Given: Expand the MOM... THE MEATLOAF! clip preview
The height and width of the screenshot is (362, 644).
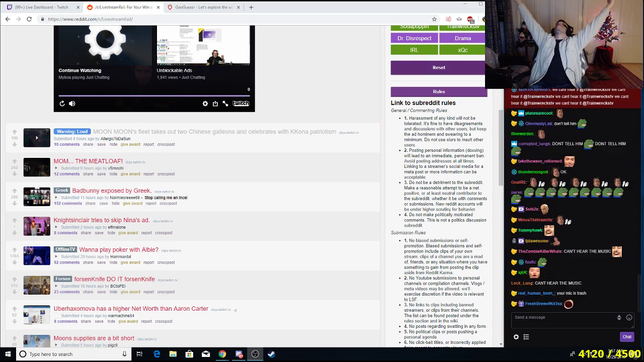Looking at the screenshot, I should coord(56,168).
